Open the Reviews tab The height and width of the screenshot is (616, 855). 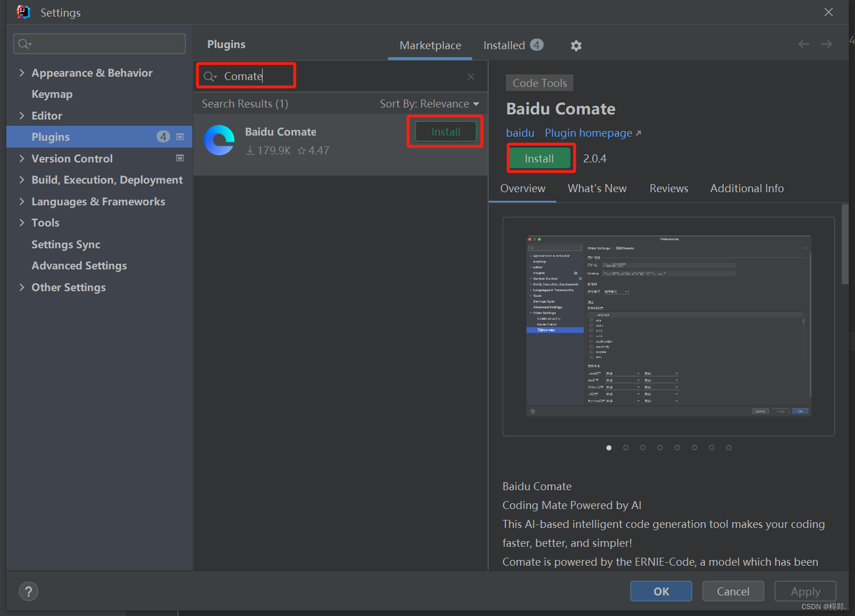tap(669, 189)
